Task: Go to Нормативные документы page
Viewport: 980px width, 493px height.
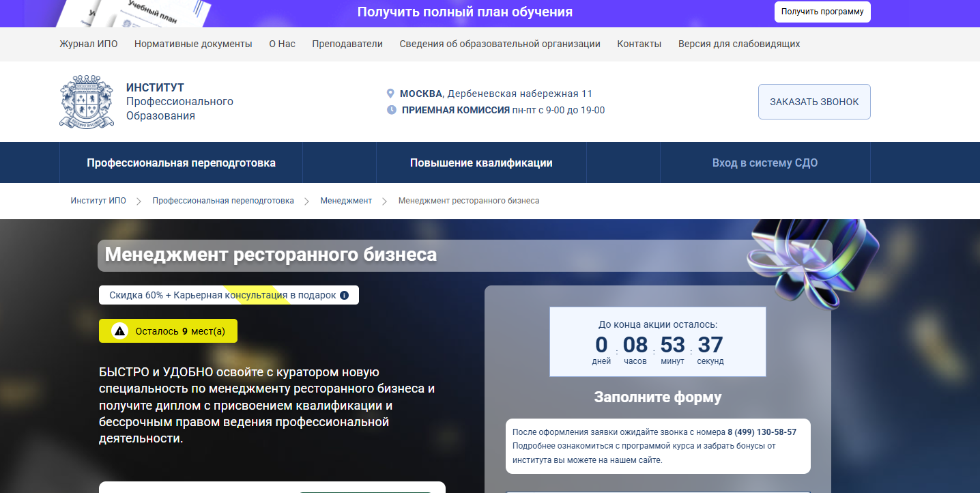Action: click(193, 44)
